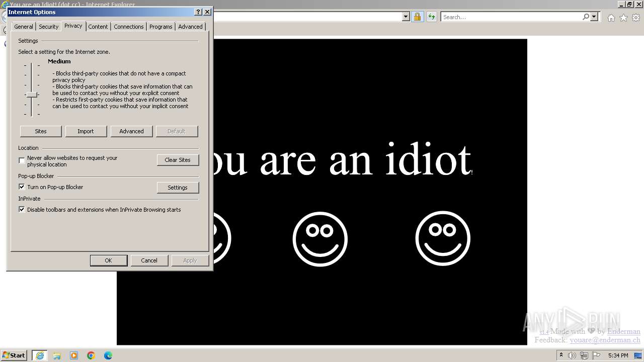Click the Cancel button

point(149,260)
